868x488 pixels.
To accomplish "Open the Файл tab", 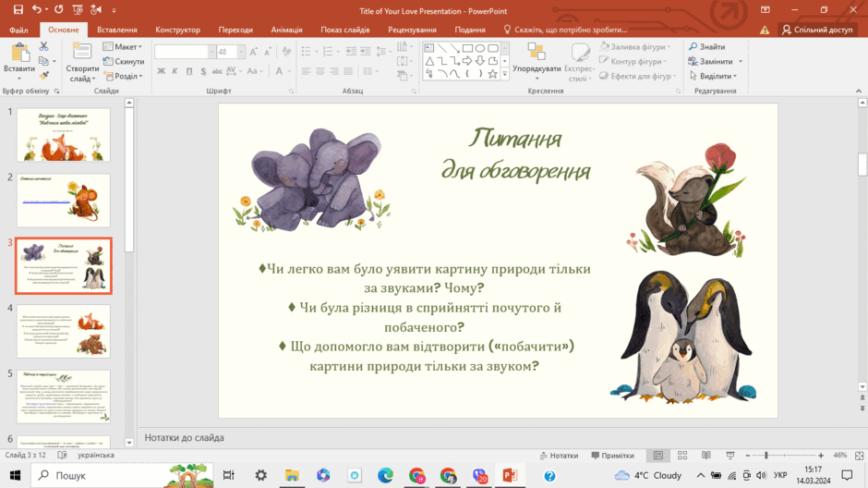I will pyautogui.click(x=18, y=30).
